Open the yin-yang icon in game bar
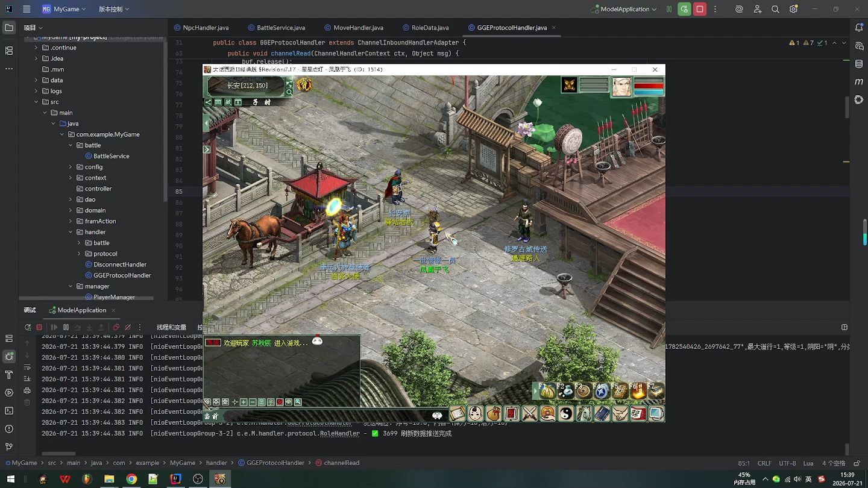The width and height of the screenshot is (868, 488). 565,413
